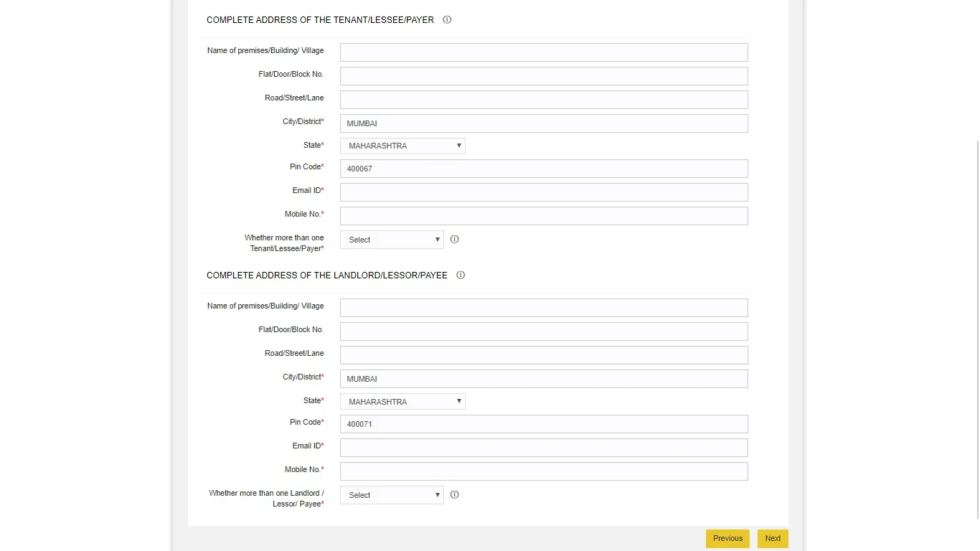Click info icon beside Landlord/Lessor/Payee address heading

click(461, 275)
